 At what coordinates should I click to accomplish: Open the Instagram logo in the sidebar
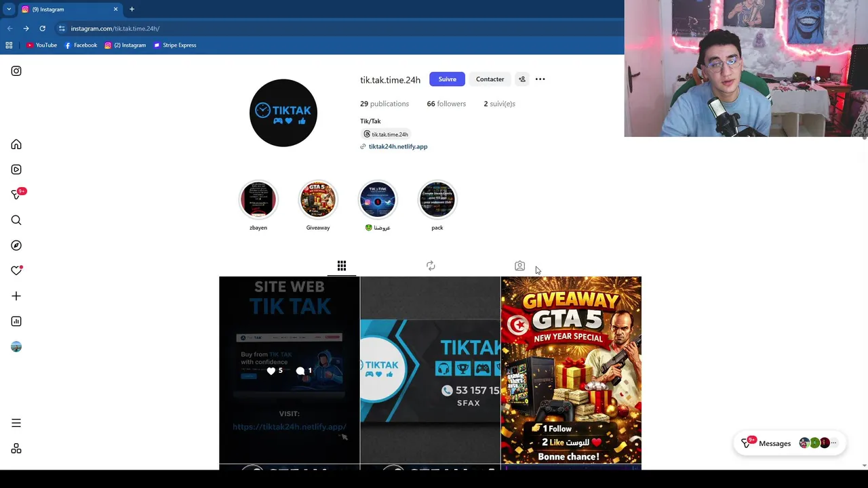[16, 71]
